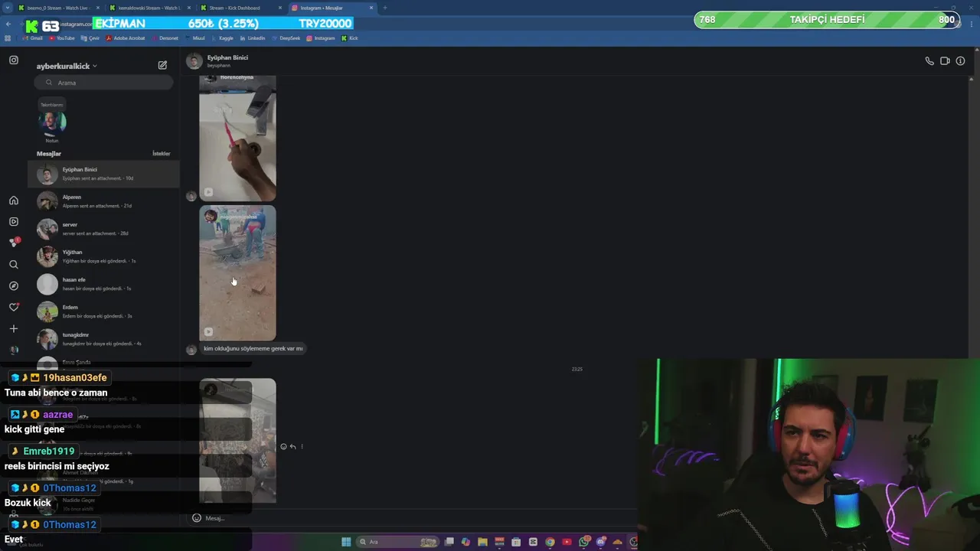Open WhatsApp from the taskbar
The width and height of the screenshot is (980, 551).
[584, 542]
